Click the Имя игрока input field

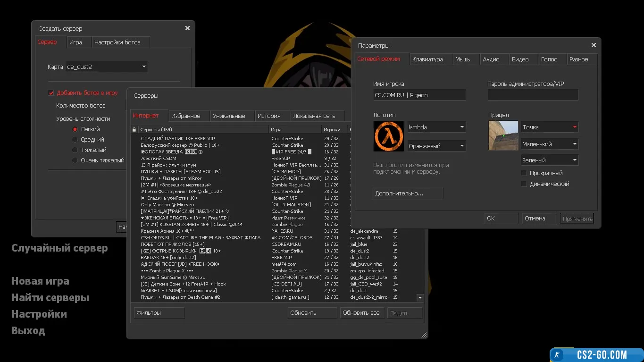coord(419,95)
